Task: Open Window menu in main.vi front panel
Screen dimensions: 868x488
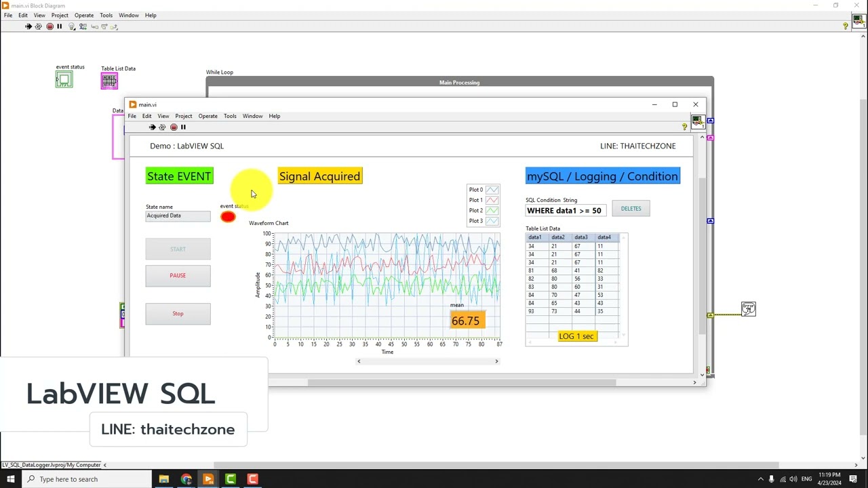Action: tap(253, 116)
